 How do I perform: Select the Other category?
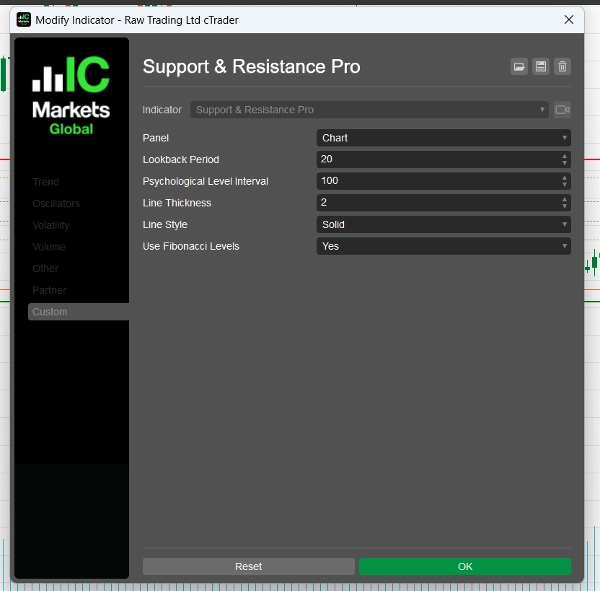tap(46, 268)
